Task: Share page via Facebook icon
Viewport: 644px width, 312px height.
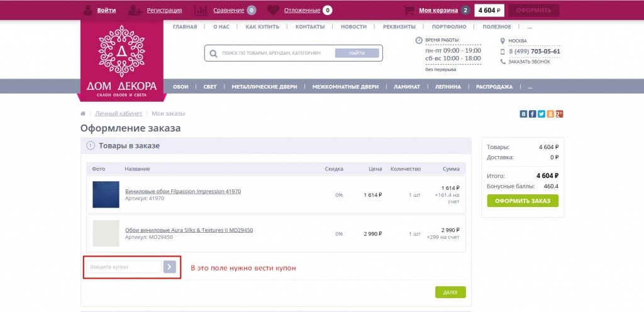Action: pyautogui.click(x=532, y=114)
